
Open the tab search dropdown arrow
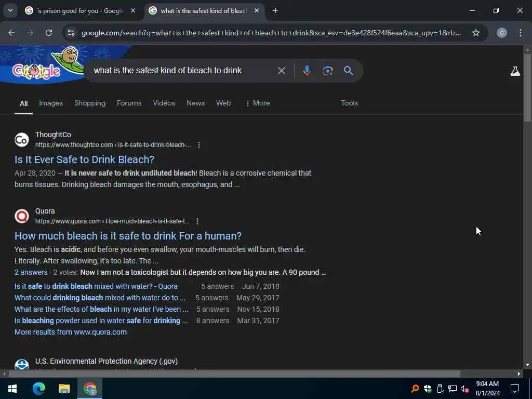click(x=10, y=10)
